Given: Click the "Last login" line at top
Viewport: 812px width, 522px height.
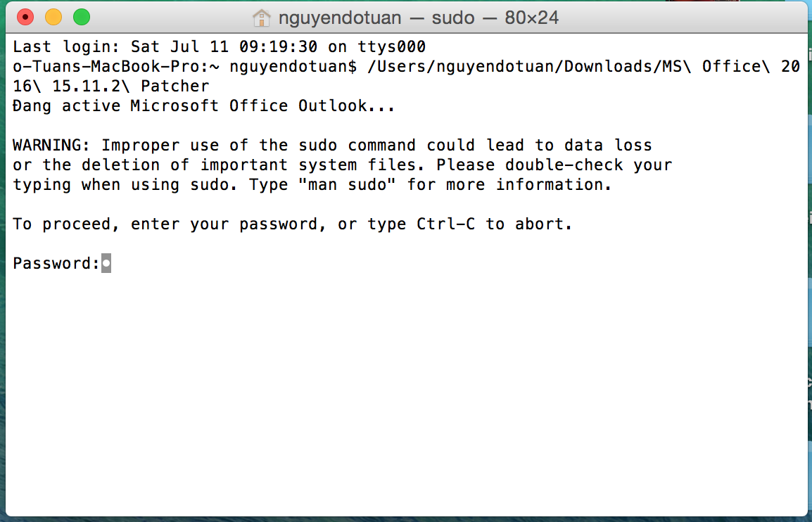Looking at the screenshot, I should [x=220, y=46].
